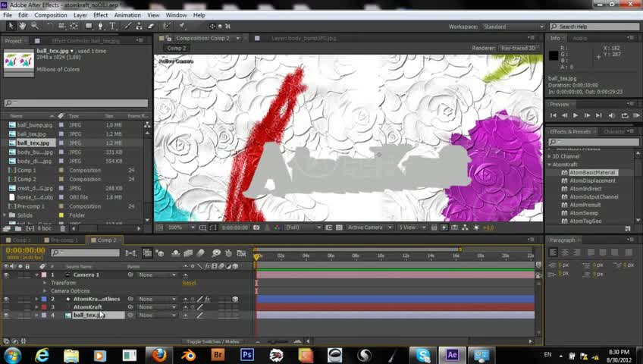Screen dimensions: 643x364
Task: Select the Brush tool
Action: (x=128, y=26)
